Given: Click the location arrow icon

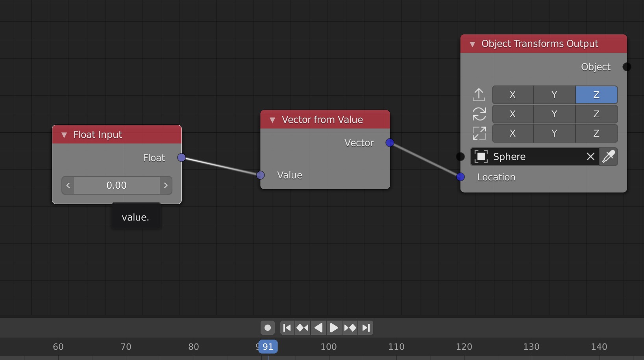Looking at the screenshot, I should [x=479, y=95].
